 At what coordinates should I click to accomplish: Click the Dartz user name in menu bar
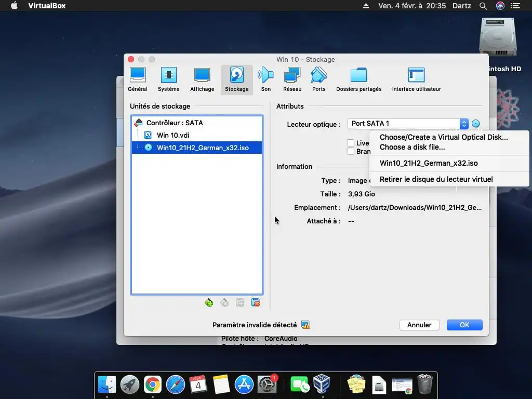[x=462, y=6]
